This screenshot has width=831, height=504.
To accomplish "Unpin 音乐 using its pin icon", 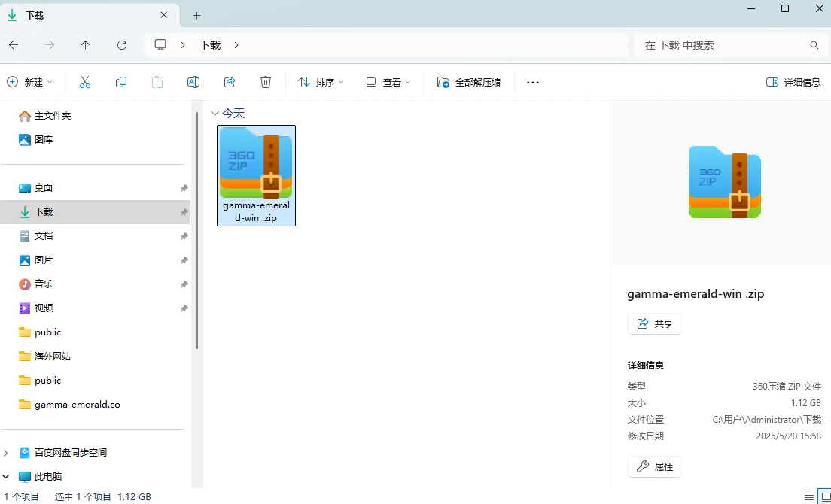I will 184,284.
